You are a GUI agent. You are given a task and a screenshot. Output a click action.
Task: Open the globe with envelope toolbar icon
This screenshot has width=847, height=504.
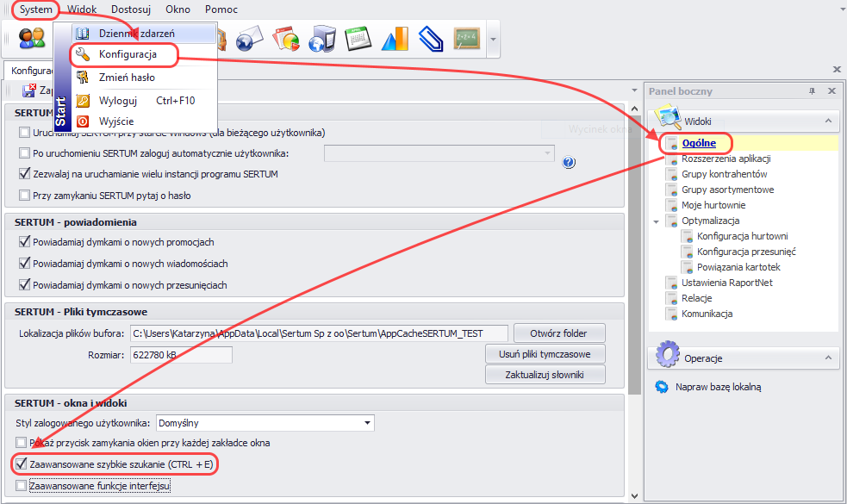(x=249, y=39)
